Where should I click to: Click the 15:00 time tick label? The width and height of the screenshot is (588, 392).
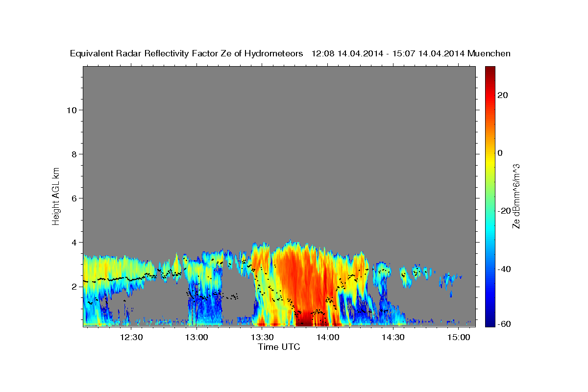tap(458, 337)
